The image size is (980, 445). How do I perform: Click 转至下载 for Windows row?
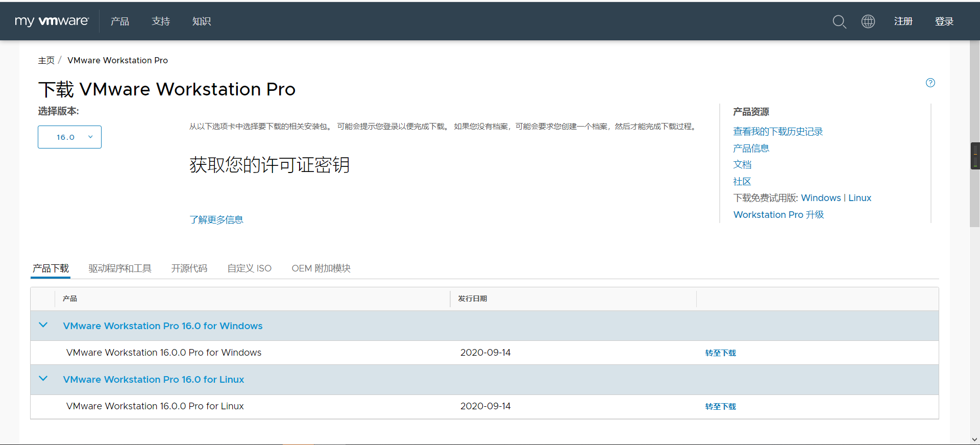click(x=721, y=353)
